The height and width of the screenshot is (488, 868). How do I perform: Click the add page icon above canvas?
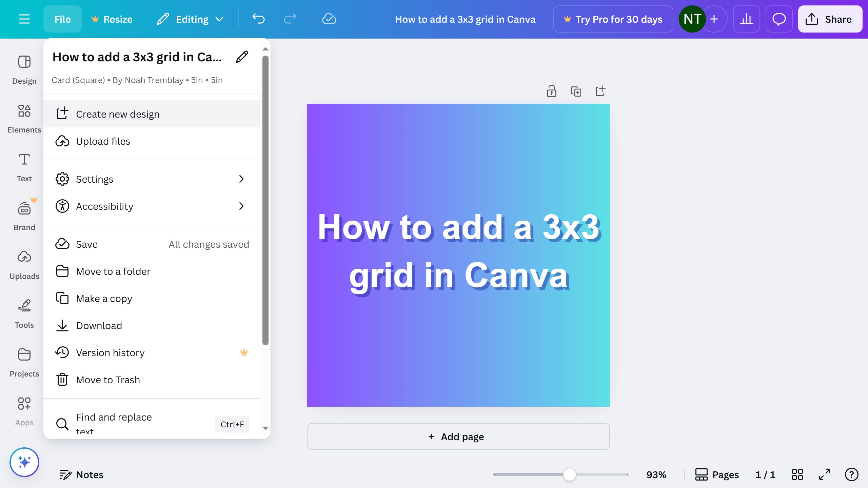[x=600, y=91]
